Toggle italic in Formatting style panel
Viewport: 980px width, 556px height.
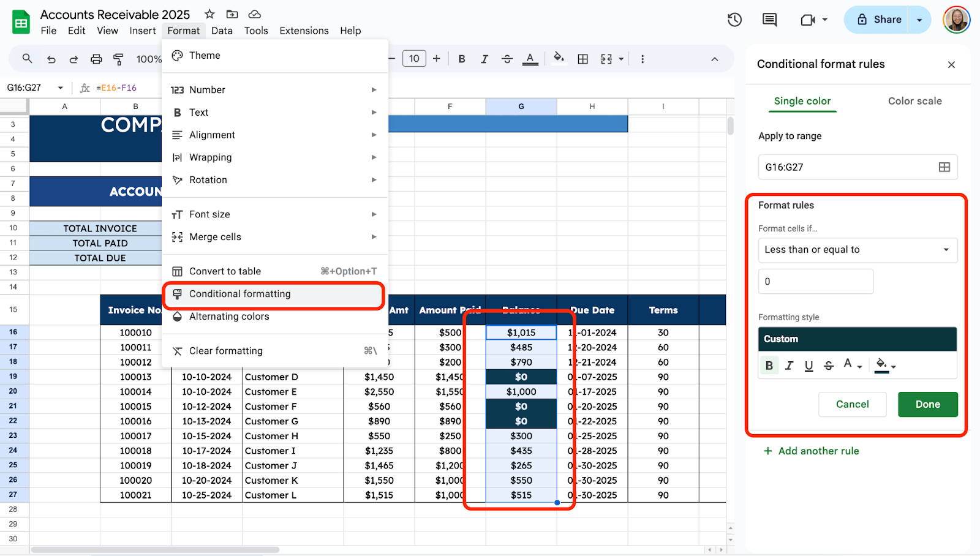coord(789,366)
